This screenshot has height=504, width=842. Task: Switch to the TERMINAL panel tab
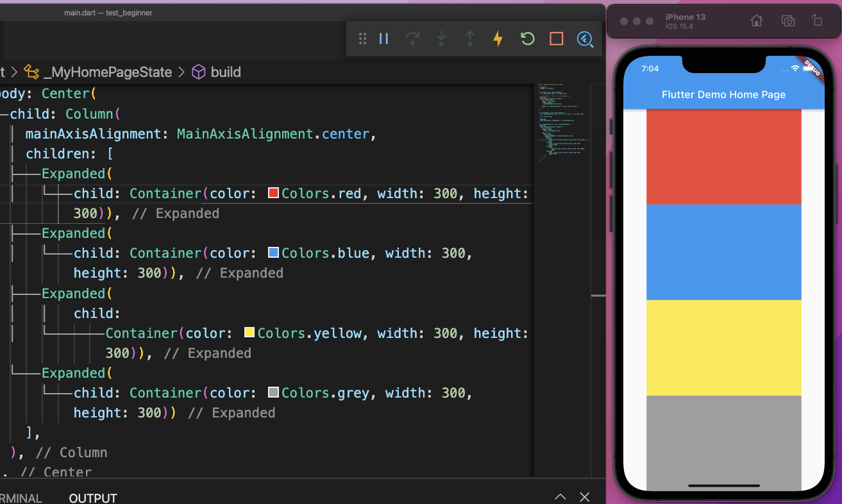coord(21,498)
